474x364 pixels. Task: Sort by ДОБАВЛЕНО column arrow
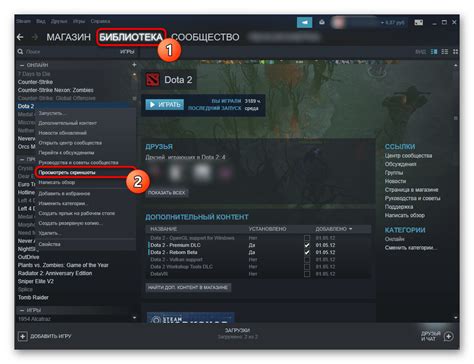click(351, 229)
